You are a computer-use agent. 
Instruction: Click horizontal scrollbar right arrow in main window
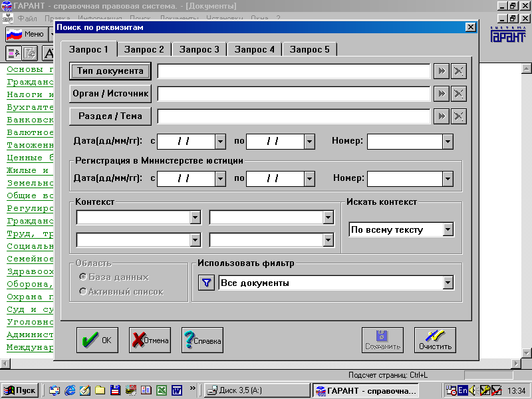point(516,364)
